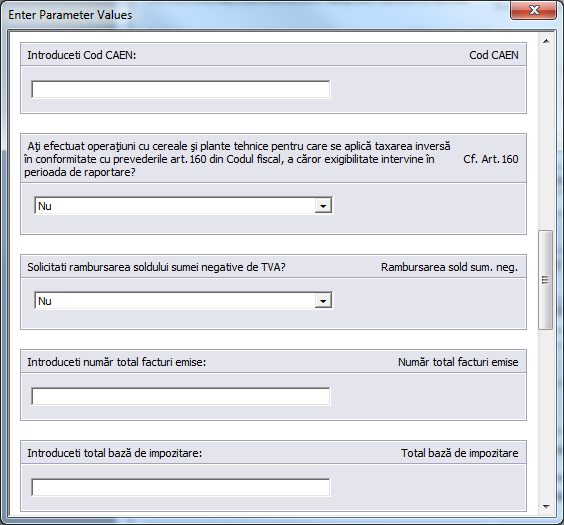The image size is (564, 525).
Task: Close the Enter Parameter Values dialog
Action: pyautogui.click(x=533, y=10)
